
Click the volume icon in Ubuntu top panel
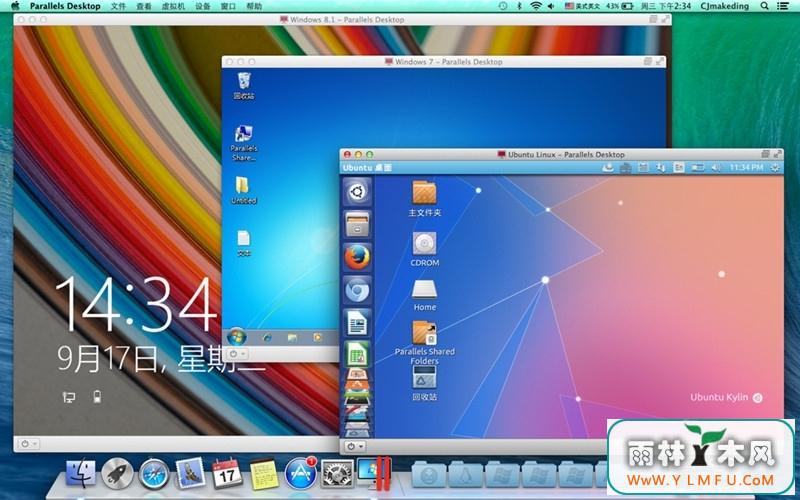tap(716, 167)
